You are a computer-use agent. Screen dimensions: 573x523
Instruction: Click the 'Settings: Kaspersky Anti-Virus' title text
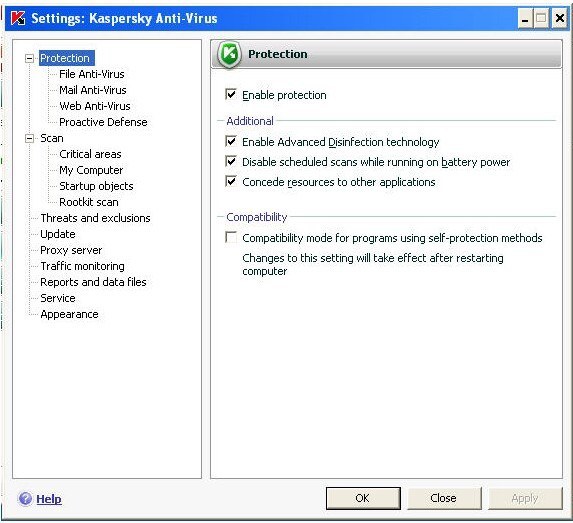[x=124, y=18]
